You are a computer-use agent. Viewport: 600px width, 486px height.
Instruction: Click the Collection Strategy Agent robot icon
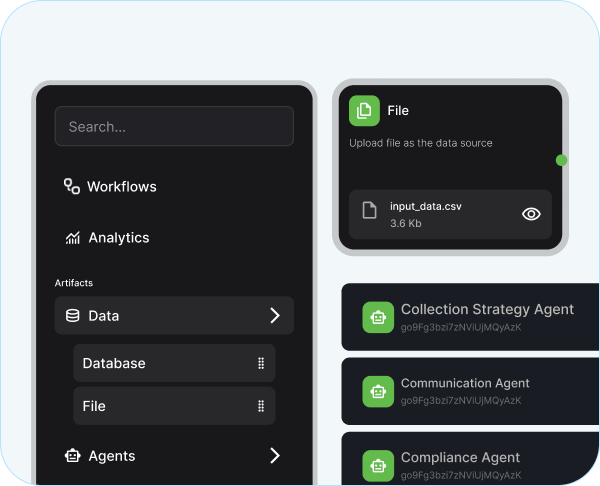377,316
